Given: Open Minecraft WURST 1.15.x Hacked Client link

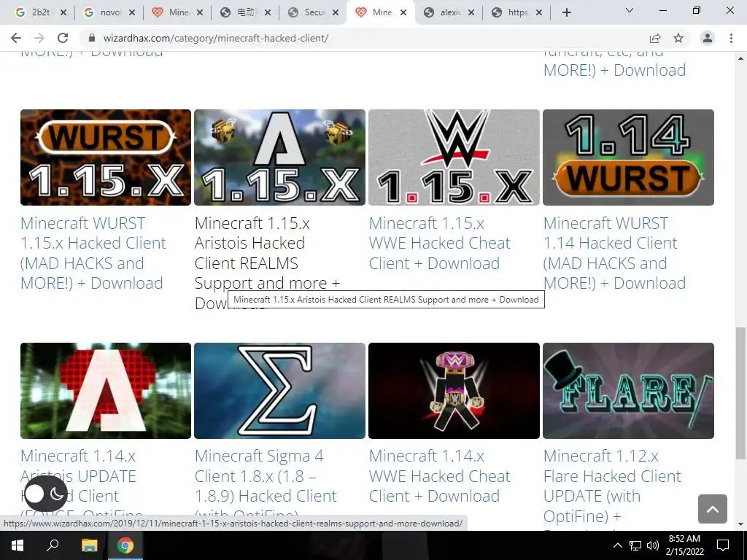Looking at the screenshot, I should click(93, 253).
